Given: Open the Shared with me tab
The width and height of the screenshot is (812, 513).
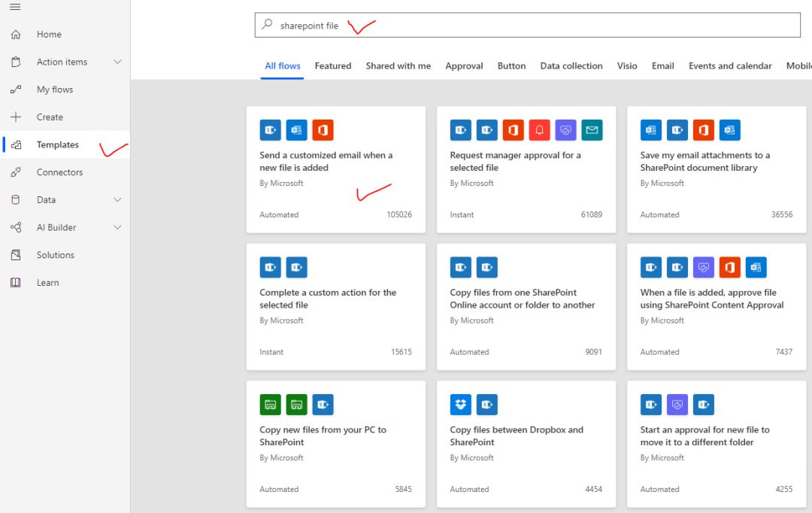Looking at the screenshot, I should pos(398,65).
